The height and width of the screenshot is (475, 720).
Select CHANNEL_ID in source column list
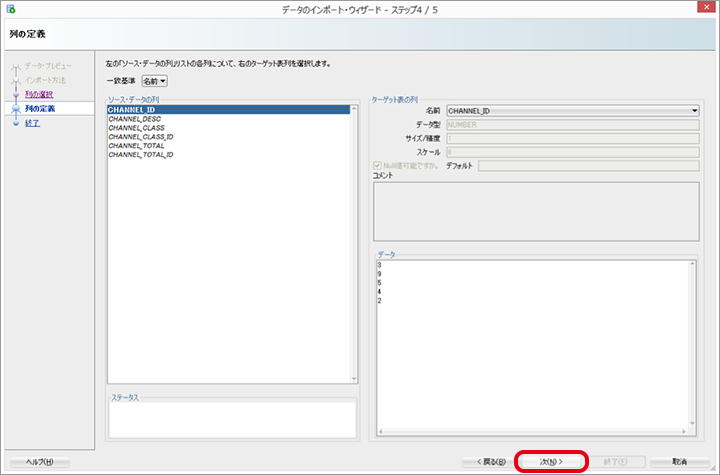[132, 110]
